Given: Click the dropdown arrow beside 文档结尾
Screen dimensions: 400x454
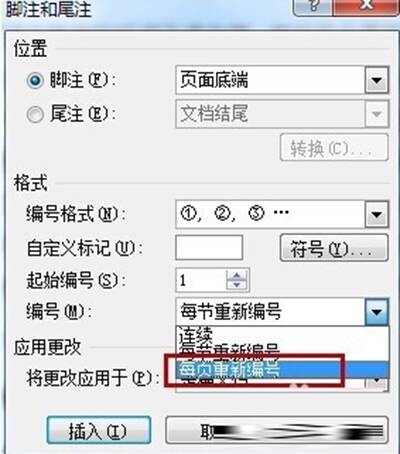Looking at the screenshot, I should pos(377,114).
